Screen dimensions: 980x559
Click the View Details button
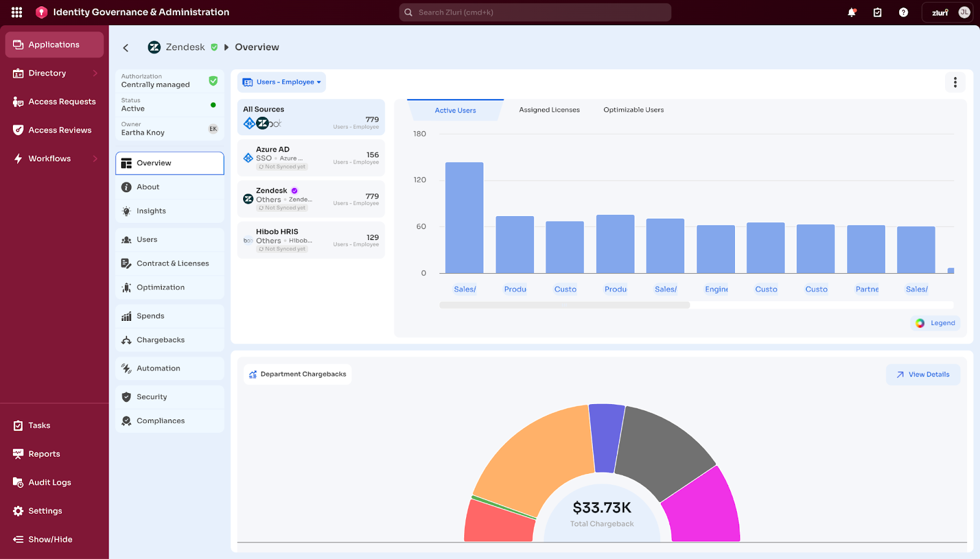pos(923,375)
